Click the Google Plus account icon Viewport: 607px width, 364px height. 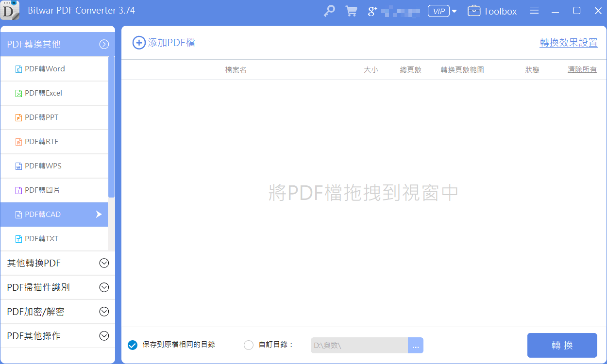(x=372, y=11)
